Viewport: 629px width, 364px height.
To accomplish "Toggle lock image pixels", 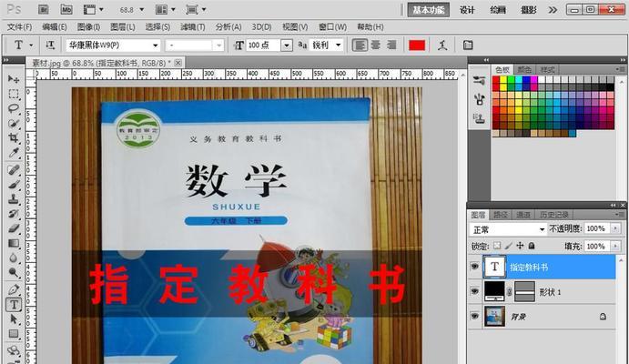I will [509, 246].
